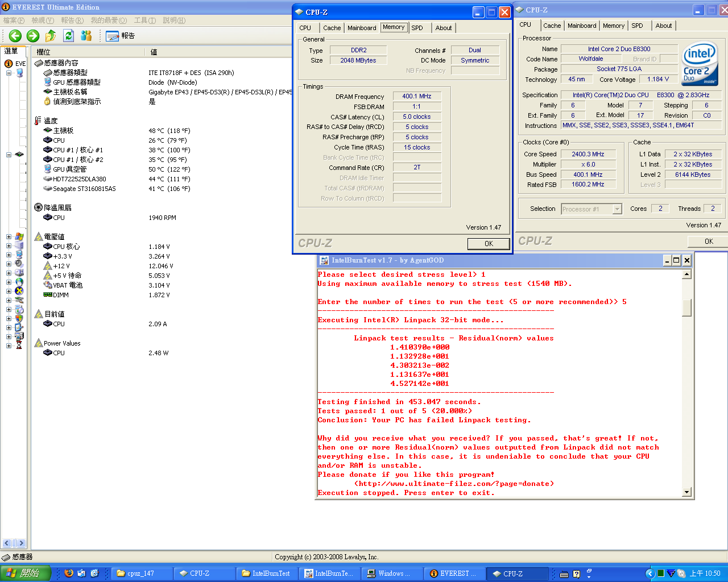728x582 pixels.
Task: Click the IntelBurnTest scroll up arrow
Action: [x=687, y=275]
